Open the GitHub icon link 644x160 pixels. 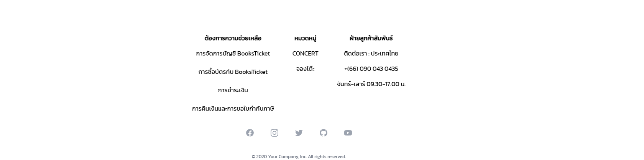pos(324,133)
